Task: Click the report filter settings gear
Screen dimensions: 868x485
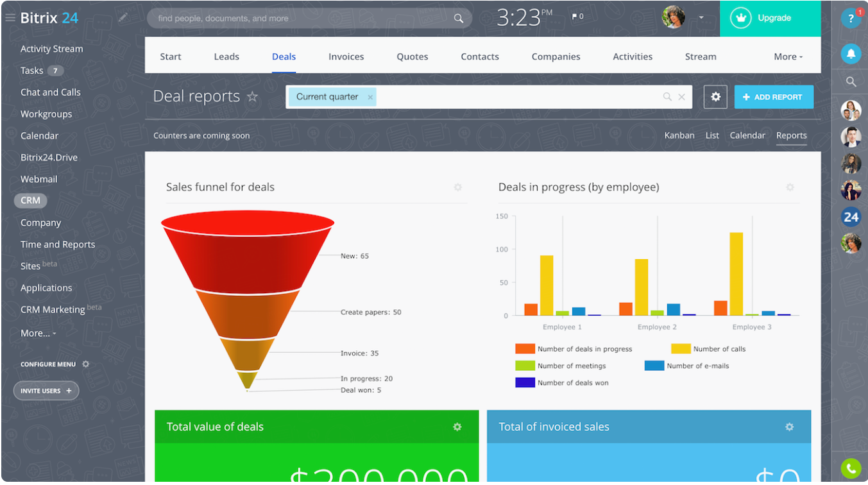Action: tap(715, 96)
